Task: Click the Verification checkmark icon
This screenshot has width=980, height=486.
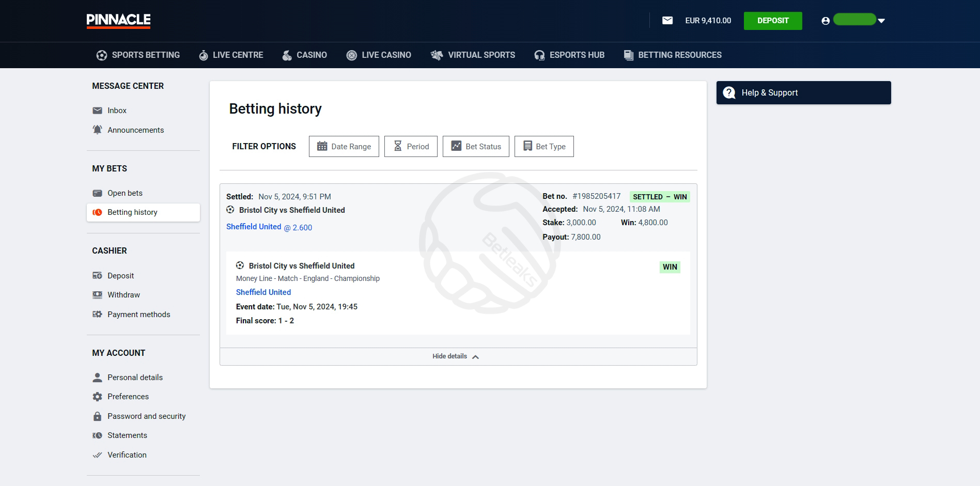Action: 97,455
